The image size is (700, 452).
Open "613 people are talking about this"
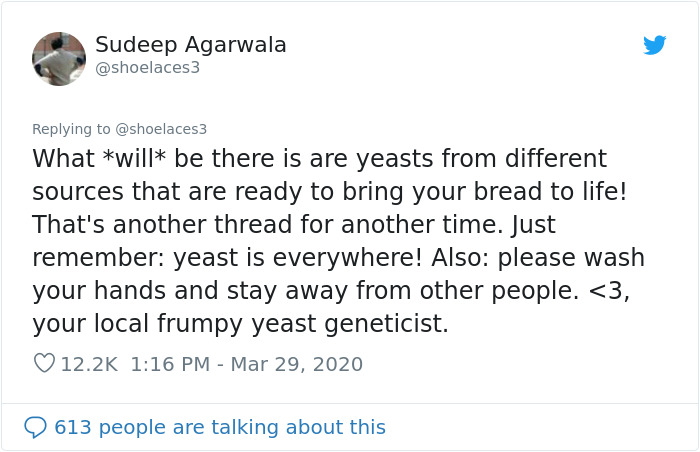[219, 427]
